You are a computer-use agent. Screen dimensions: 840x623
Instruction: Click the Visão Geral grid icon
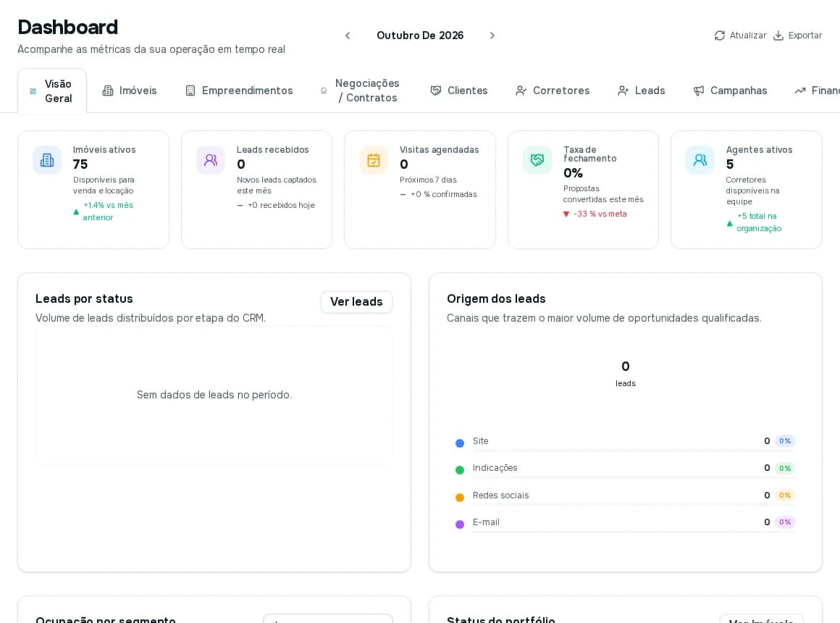(33, 92)
